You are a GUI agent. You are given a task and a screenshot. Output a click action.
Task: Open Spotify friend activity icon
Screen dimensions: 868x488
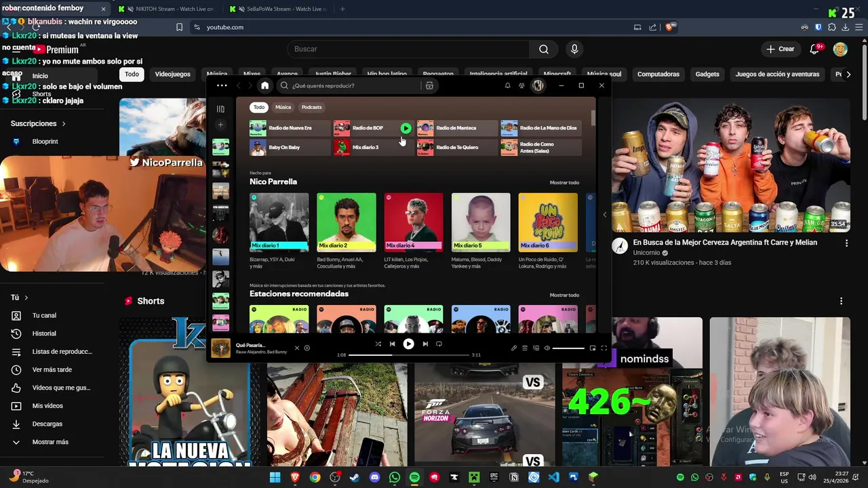tap(521, 85)
